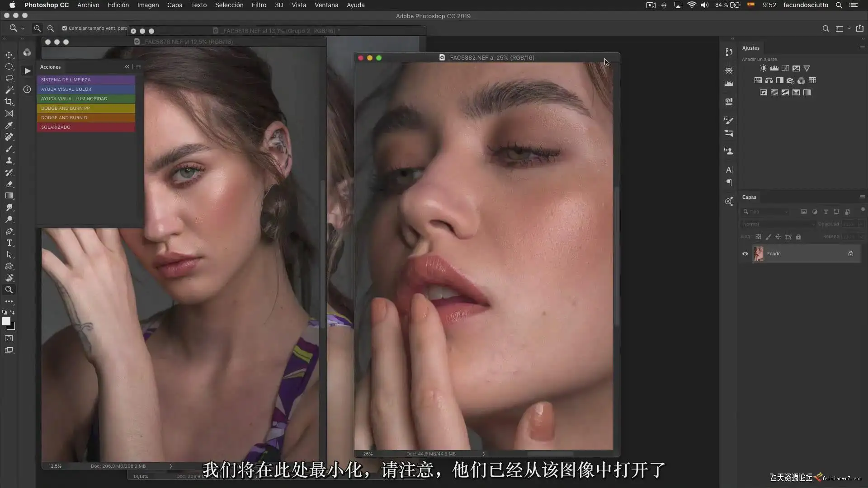
Task: Open the Filtro menu
Action: click(259, 5)
